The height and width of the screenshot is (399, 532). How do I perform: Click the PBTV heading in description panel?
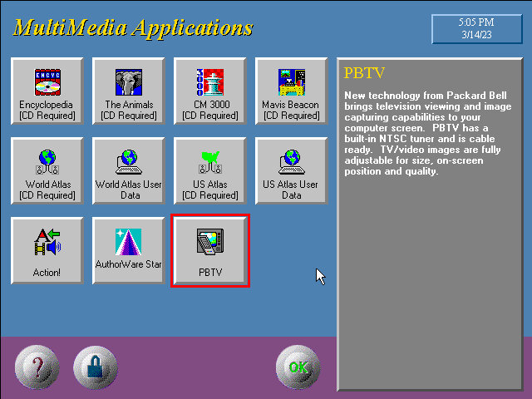tap(364, 73)
